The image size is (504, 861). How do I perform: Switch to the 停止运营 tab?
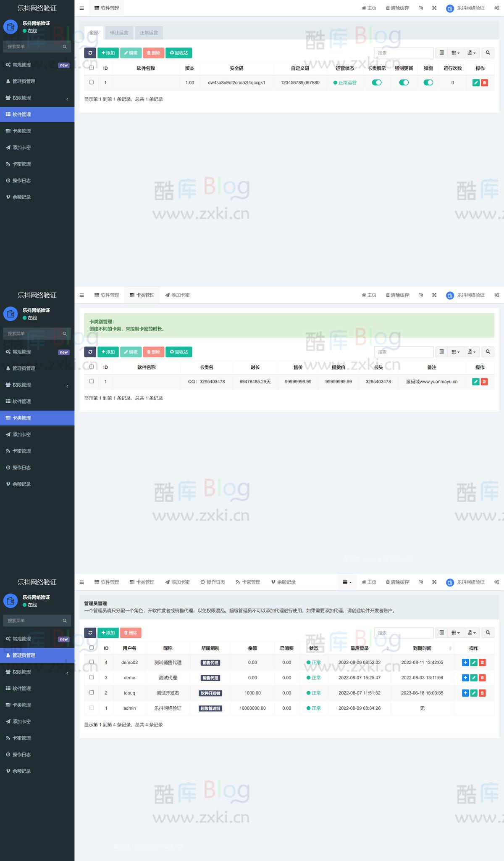(119, 32)
